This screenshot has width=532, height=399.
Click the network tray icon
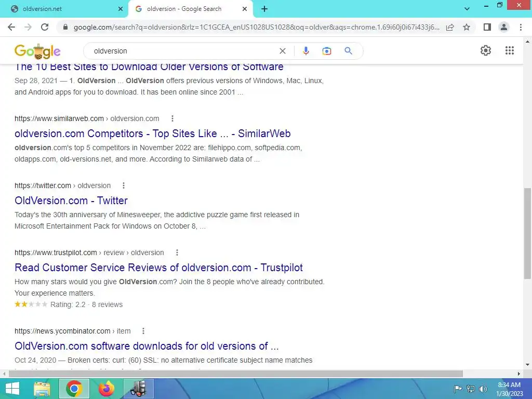coord(471,389)
